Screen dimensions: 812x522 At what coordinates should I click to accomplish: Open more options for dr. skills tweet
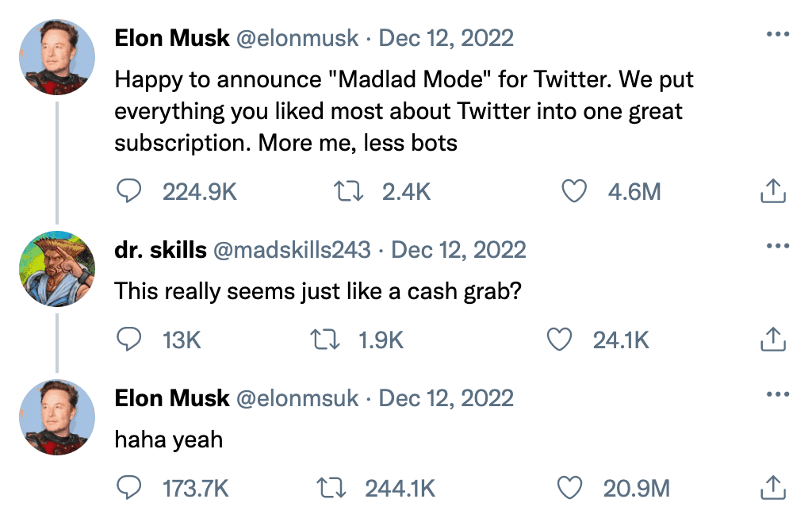click(778, 247)
